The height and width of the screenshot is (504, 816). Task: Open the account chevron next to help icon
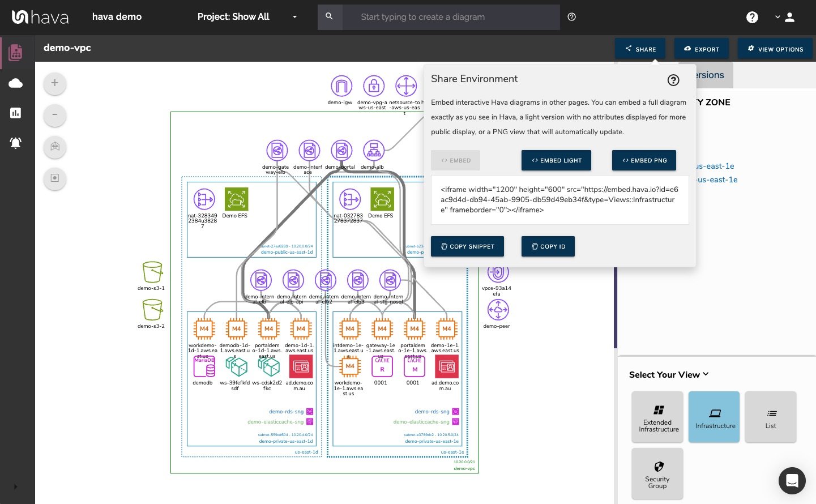click(x=777, y=17)
